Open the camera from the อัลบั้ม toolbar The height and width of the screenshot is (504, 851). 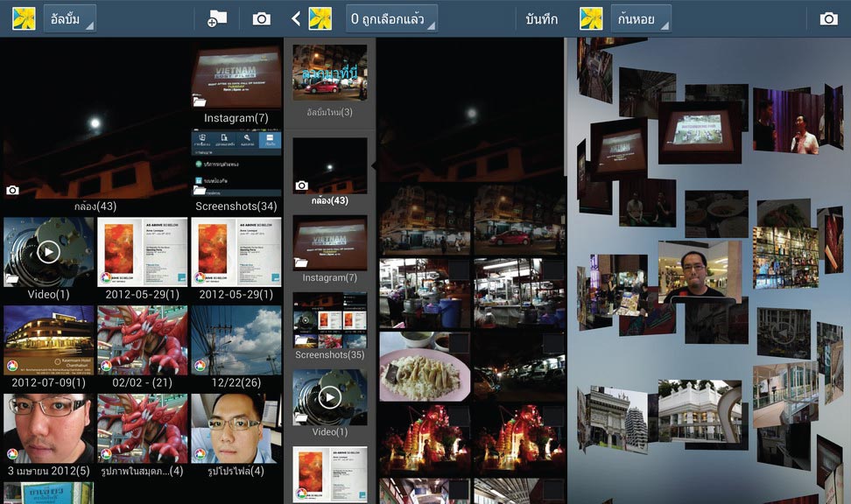pos(262,19)
